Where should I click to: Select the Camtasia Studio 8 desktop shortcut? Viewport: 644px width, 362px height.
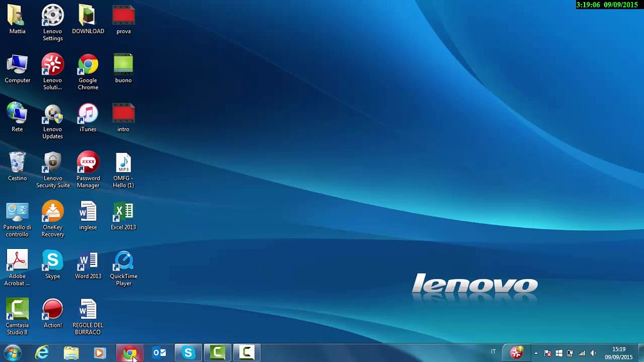17,317
